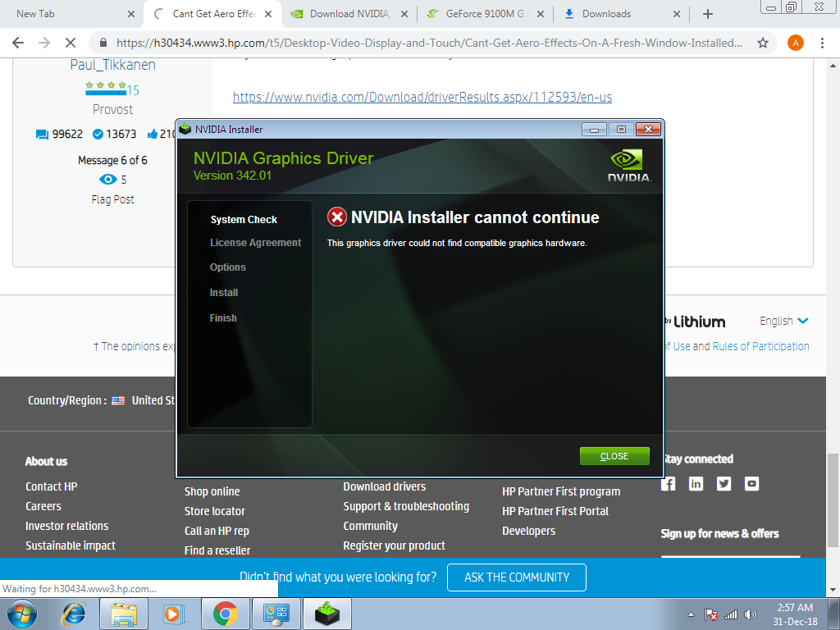Close the Cant Get Aero Effects tab

(268, 14)
